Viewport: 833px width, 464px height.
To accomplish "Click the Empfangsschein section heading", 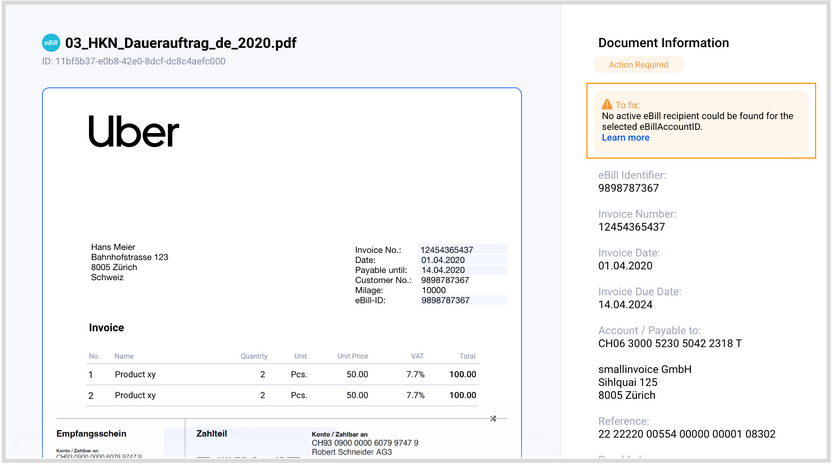I will (91, 434).
